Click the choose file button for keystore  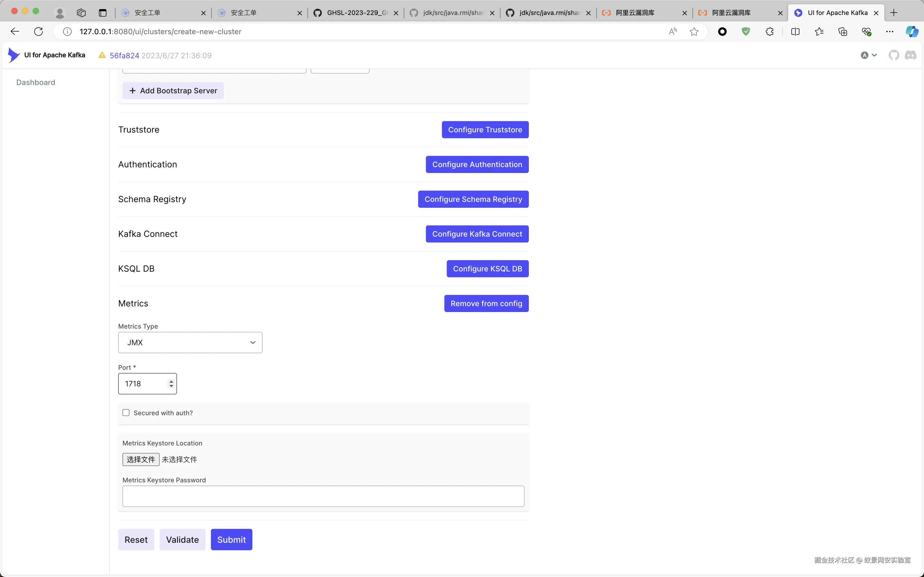coord(140,459)
